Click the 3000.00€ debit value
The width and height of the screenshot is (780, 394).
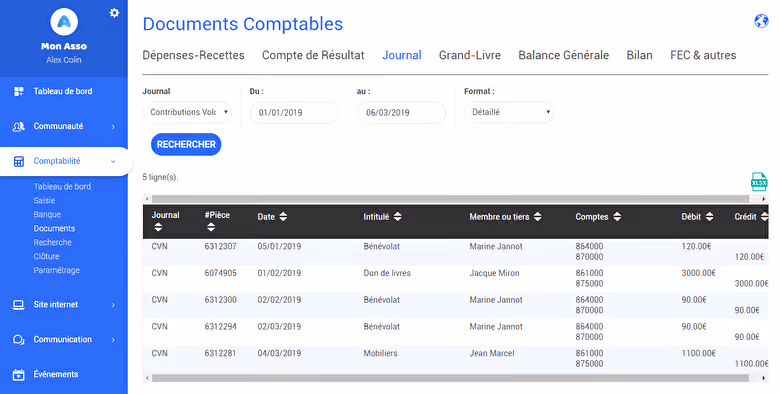tap(698, 273)
